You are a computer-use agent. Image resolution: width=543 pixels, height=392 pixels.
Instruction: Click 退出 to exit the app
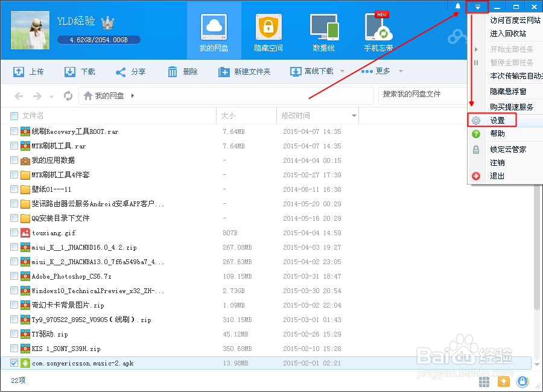pyautogui.click(x=496, y=176)
